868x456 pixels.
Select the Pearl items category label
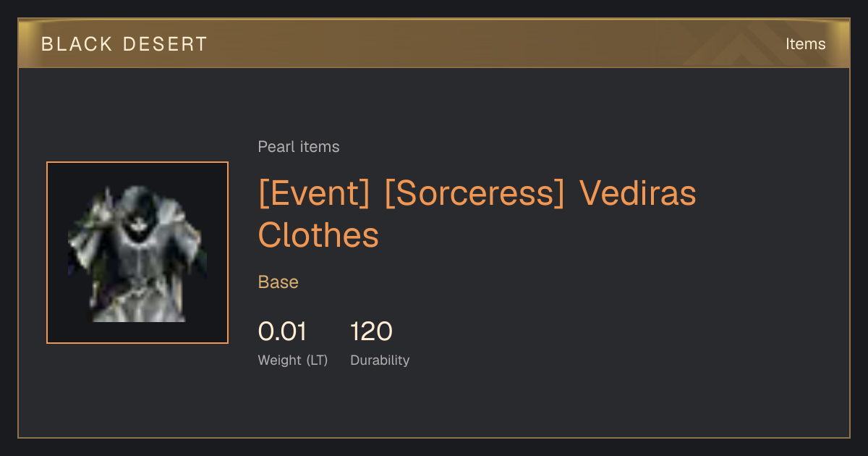(x=299, y=147)
